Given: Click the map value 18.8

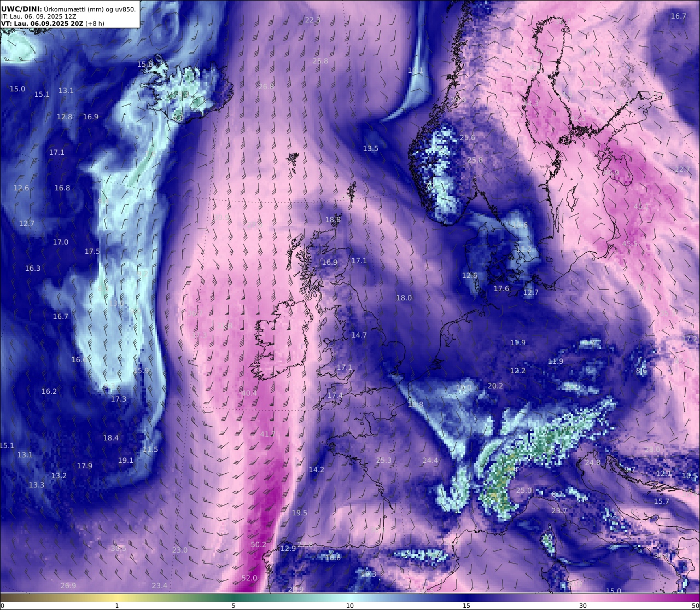Looking at the screenshot, I should (x=333, y=220).
